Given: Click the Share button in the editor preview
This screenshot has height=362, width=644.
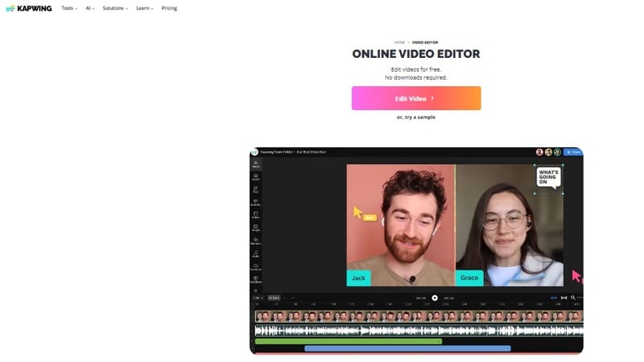Looking at the screenshot, I should tap(573, 152).
